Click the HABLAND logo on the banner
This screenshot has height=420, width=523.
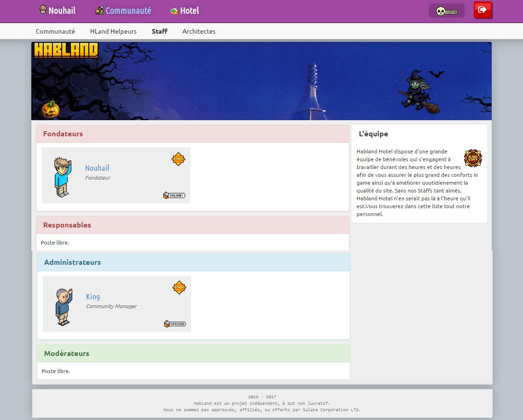(65, 51)
